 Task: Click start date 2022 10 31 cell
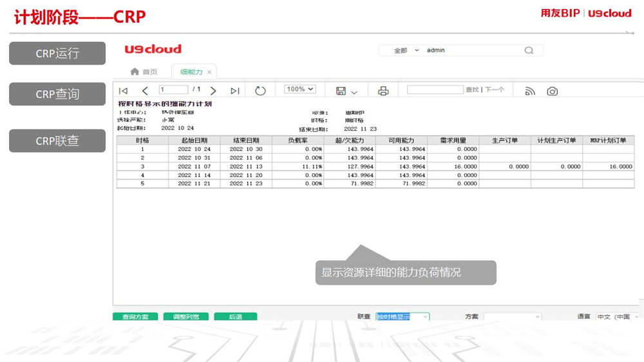pos(194,158)
